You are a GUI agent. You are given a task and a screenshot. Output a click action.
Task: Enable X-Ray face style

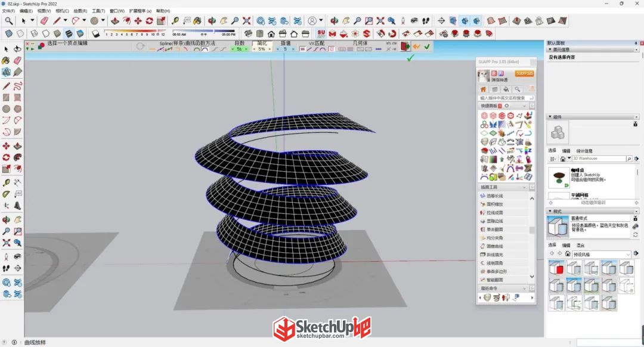click(x=8, y=33)
